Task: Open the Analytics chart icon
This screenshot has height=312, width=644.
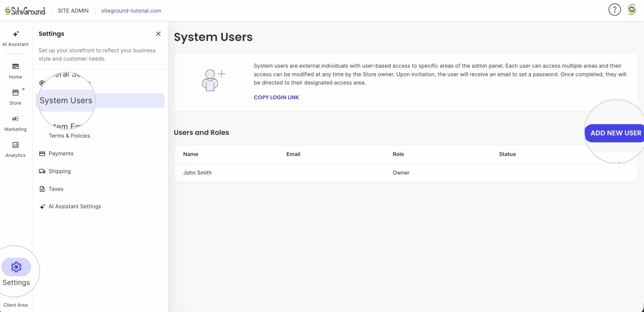Action: [x=16, y=145]
